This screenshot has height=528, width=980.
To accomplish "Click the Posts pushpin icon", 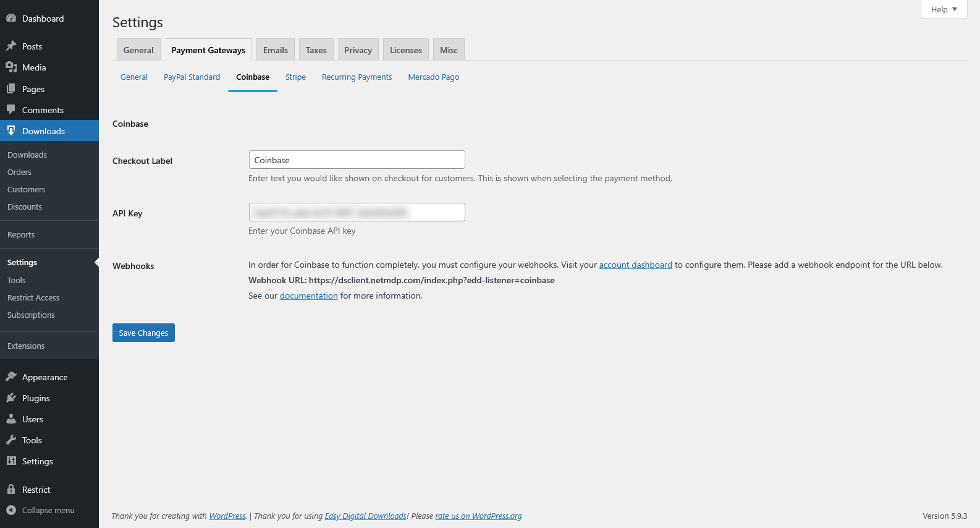I will (x=11, y=46).
